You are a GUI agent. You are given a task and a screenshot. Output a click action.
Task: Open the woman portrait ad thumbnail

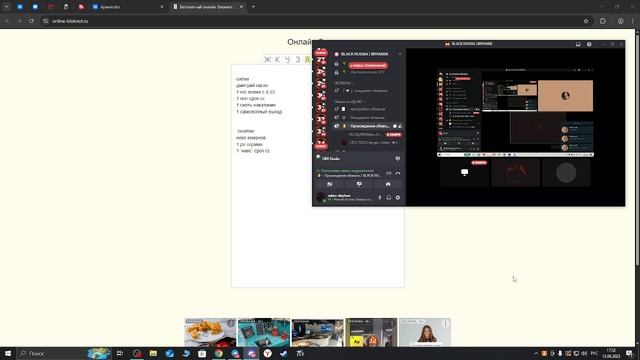[425, 332]
